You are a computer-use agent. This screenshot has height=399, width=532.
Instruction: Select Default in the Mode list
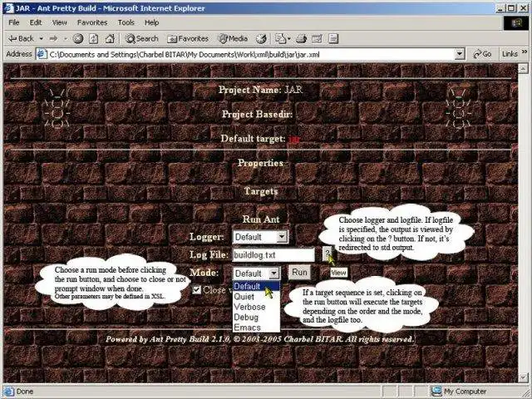click(x=256, y=286)
